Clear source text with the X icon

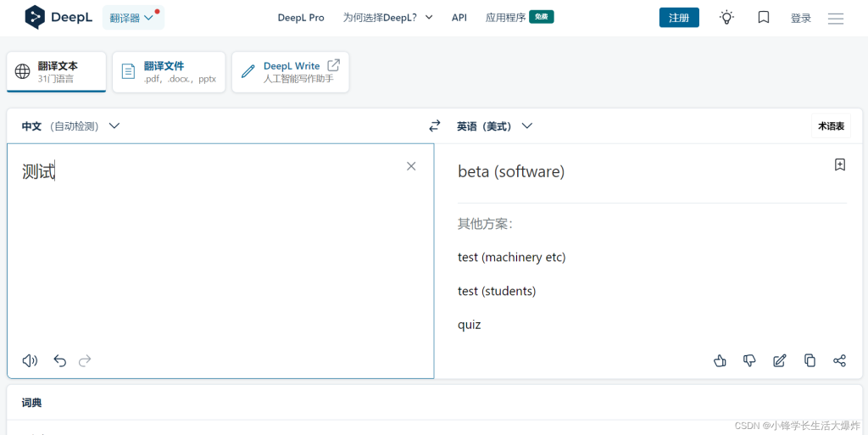(x=411, y=166)
